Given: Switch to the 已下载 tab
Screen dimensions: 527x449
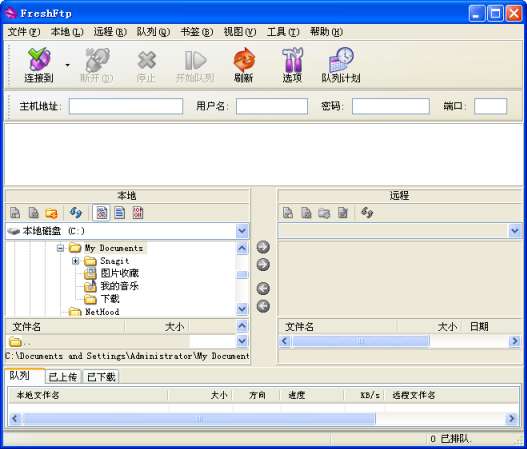Looking at the screenshot, I should (x=101, y=377).
